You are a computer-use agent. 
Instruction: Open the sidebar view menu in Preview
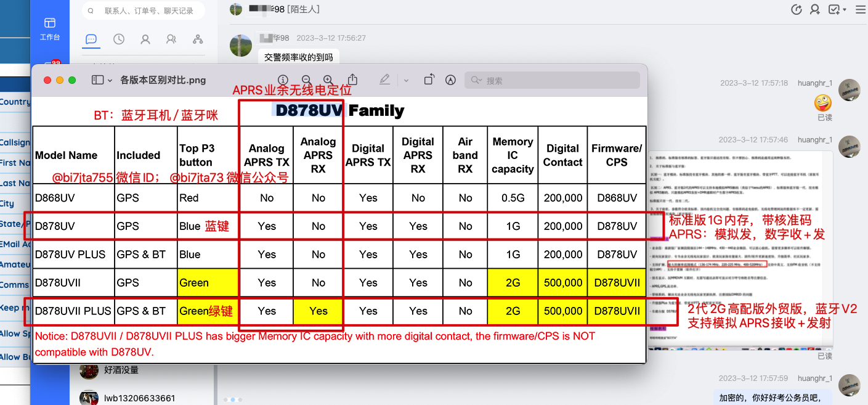102,80
